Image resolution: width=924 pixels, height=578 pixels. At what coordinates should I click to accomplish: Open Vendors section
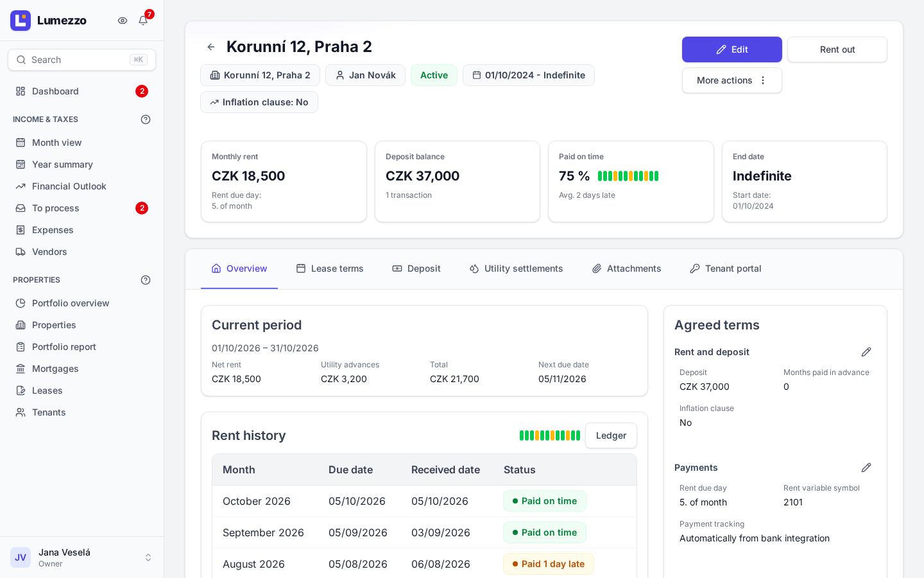coord(82,252)
